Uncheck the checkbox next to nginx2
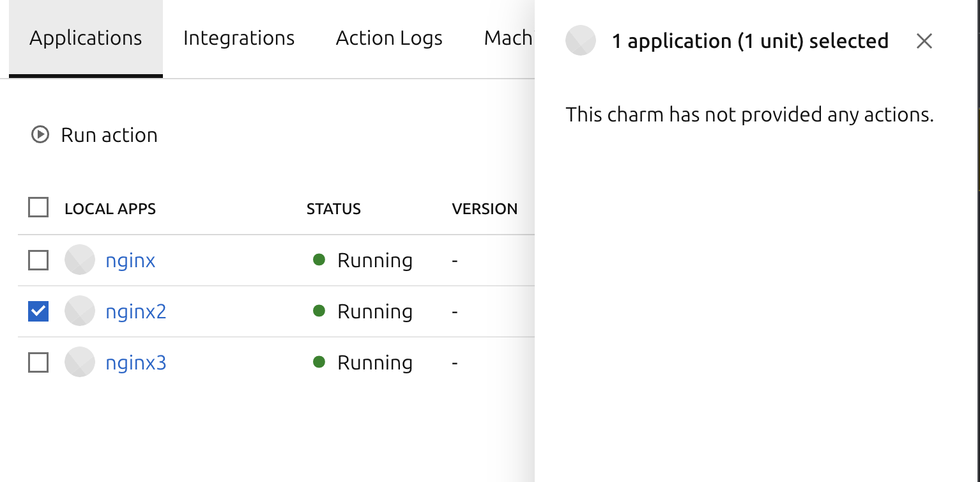The width and height of the screenshot is (980, 482). click(38, 311)
